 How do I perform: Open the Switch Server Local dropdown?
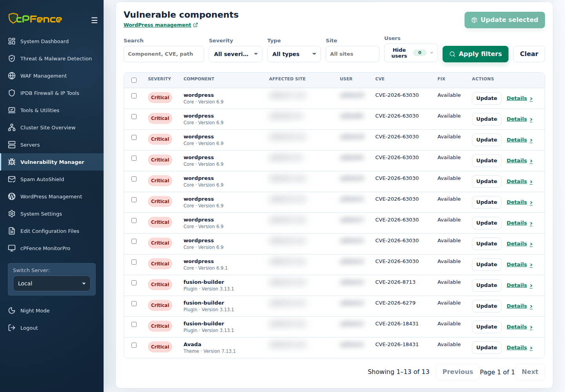coord(52,283)
